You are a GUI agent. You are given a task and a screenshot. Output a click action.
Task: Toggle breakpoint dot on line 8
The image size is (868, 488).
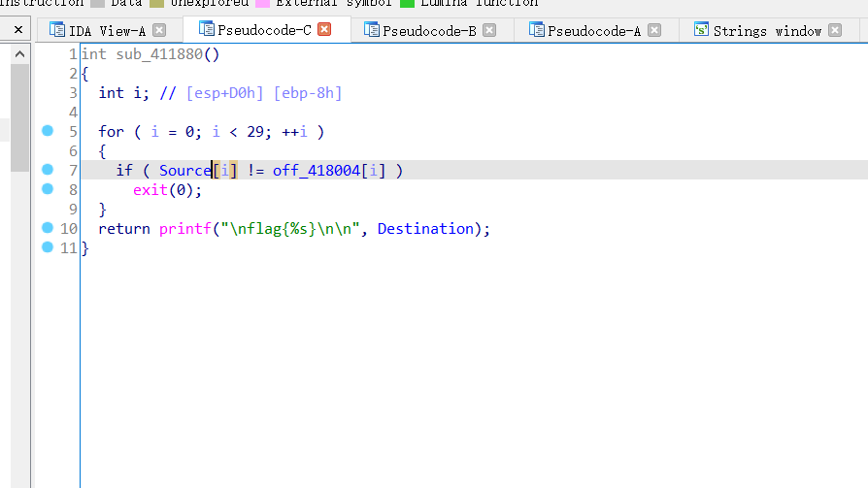48,188
